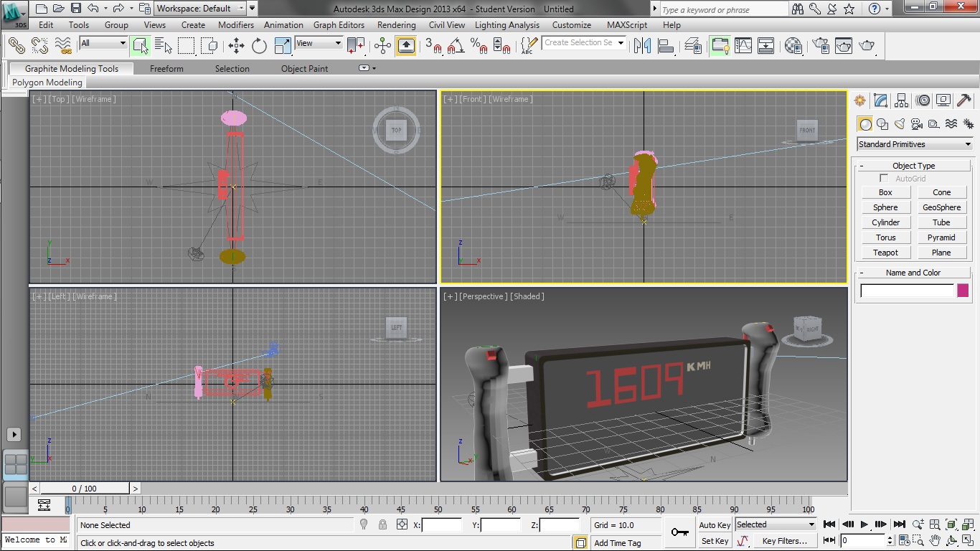Screen dimensions: 980x551
Task: Select the Select and Rotate tool
Action: coord(259,46)
